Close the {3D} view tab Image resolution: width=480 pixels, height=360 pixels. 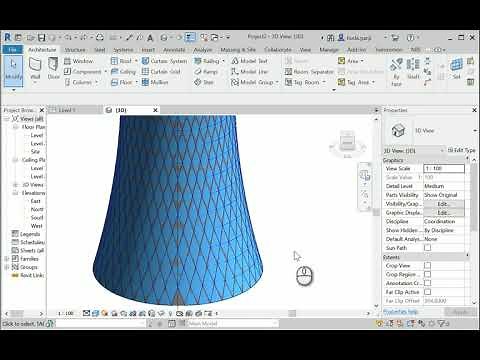(155, 110)
